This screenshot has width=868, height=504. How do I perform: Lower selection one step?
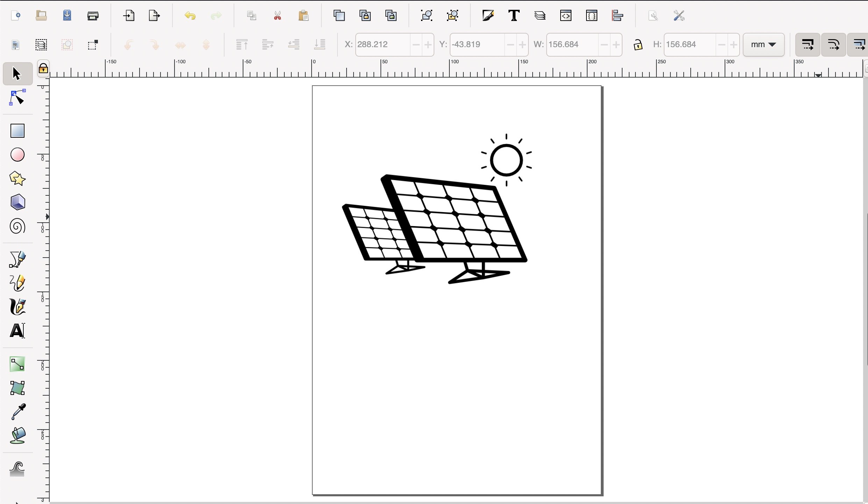(x=294, y=45)
